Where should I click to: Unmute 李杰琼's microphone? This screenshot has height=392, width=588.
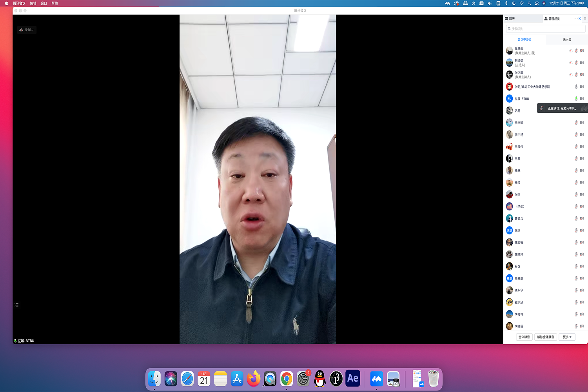[x=576, y=123]
